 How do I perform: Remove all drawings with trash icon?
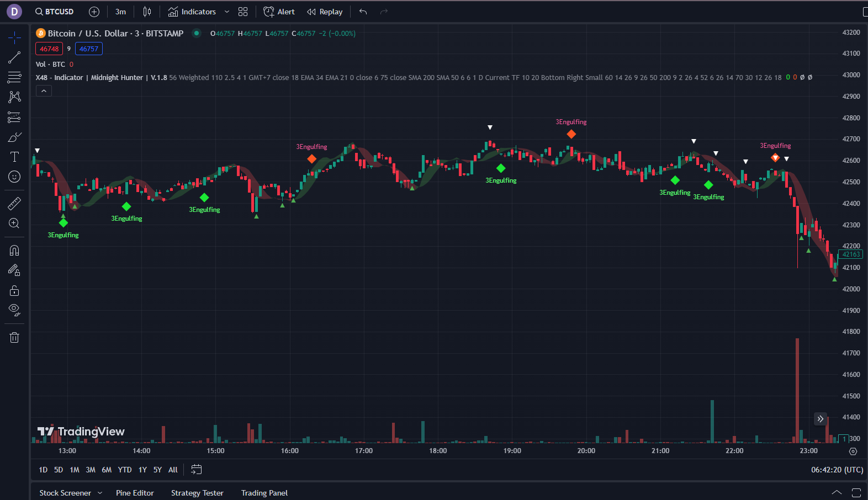pos(14,337)
